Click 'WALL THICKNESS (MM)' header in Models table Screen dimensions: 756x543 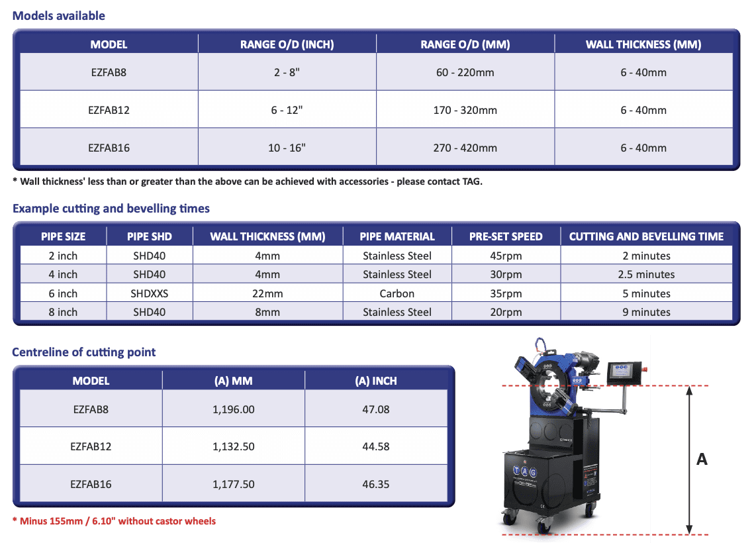point(643,44)
